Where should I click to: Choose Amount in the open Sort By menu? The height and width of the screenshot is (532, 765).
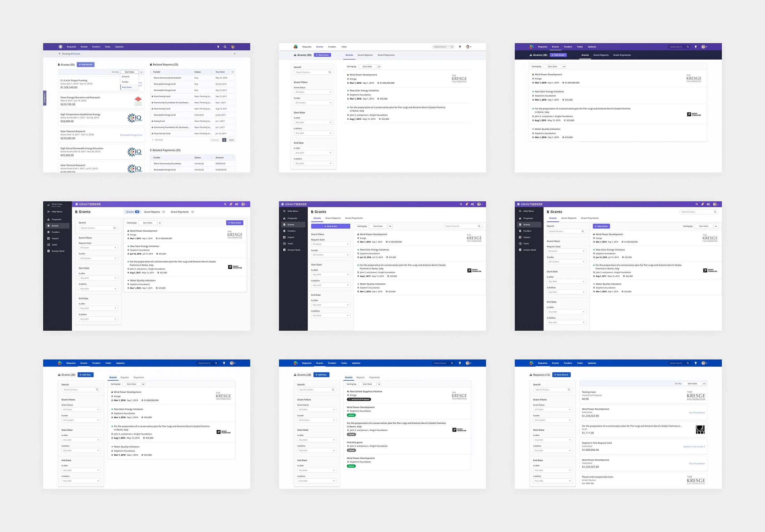click(126, 77)
